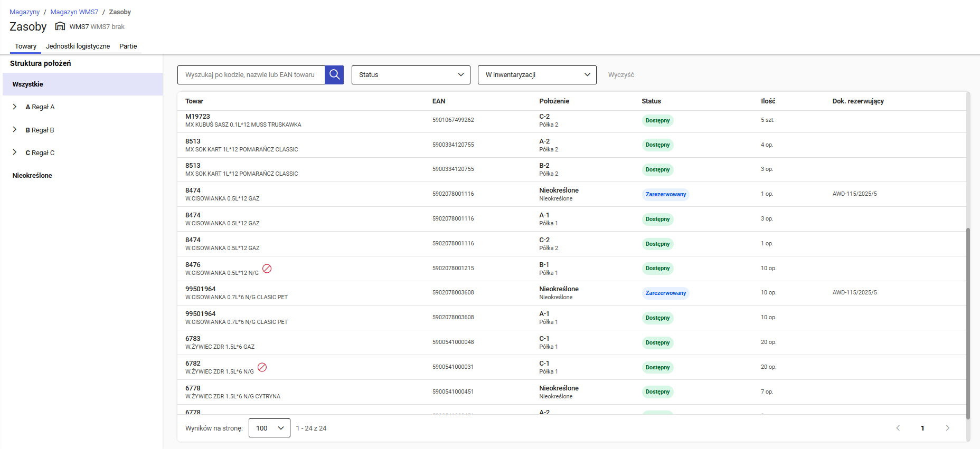Open the Status filter dropdown

(411, 75)
